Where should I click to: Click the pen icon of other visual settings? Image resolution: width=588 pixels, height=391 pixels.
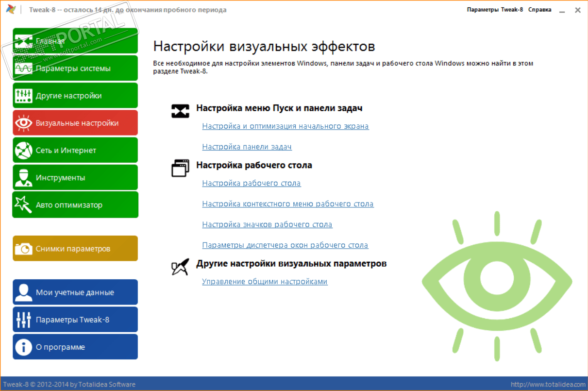(180, 267)
